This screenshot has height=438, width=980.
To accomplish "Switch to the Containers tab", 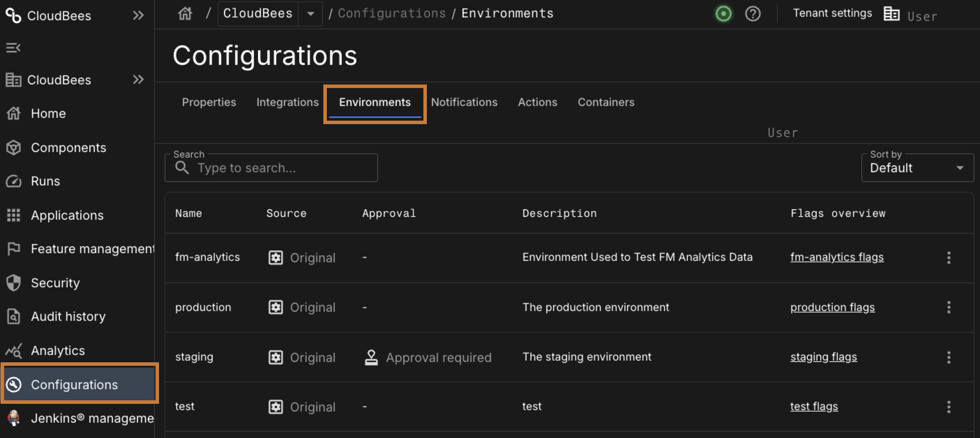I will point(606,102).
